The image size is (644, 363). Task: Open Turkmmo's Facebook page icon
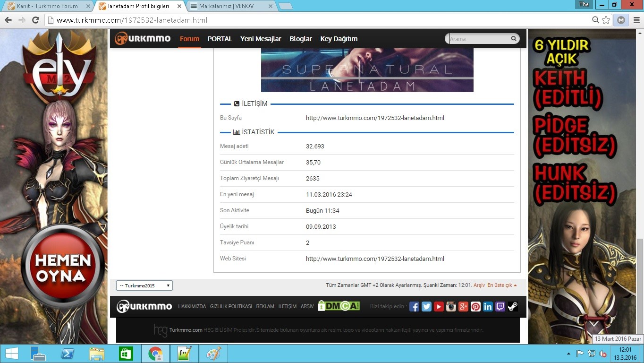414,306
